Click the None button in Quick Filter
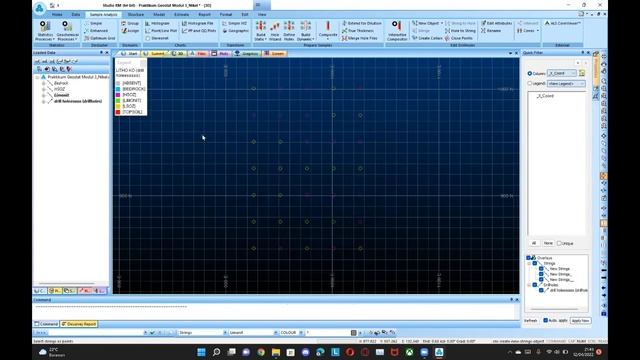The width and height of the screenshot is (640, 360). (548, 243)
